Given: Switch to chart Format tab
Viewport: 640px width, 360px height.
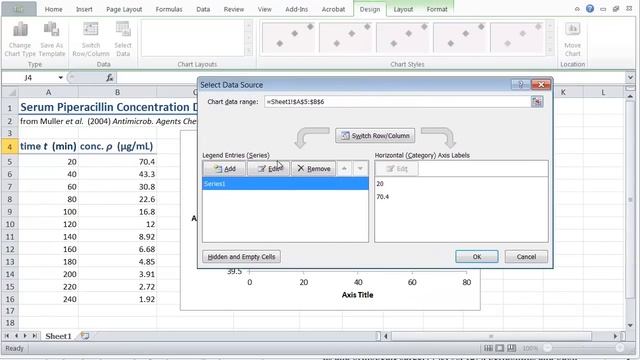Looking at the screenshot, I should (437, 9).
